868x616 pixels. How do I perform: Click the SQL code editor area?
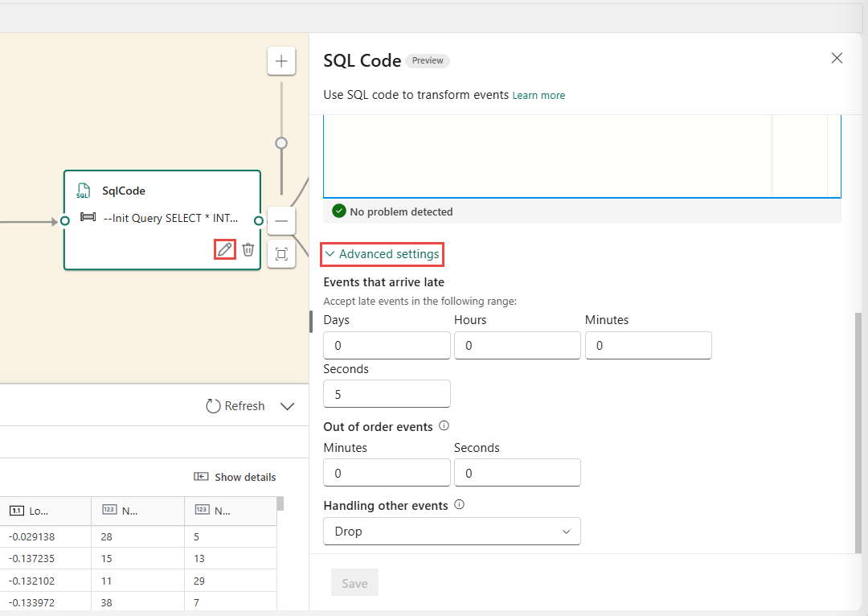(547, 156)
